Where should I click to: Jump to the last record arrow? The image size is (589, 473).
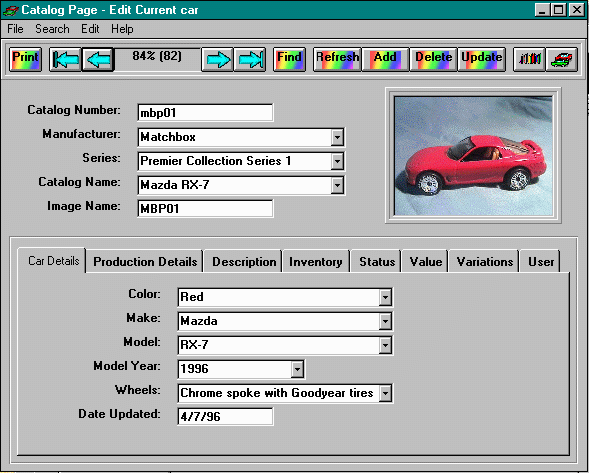point(250,59)
